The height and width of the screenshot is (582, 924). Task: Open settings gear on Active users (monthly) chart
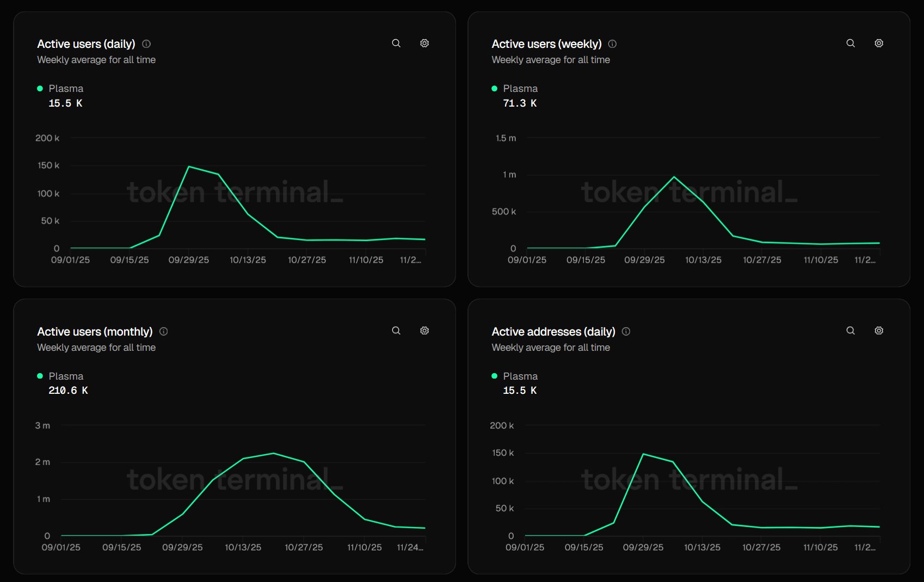pyautogui.click(x=424, y=331)
